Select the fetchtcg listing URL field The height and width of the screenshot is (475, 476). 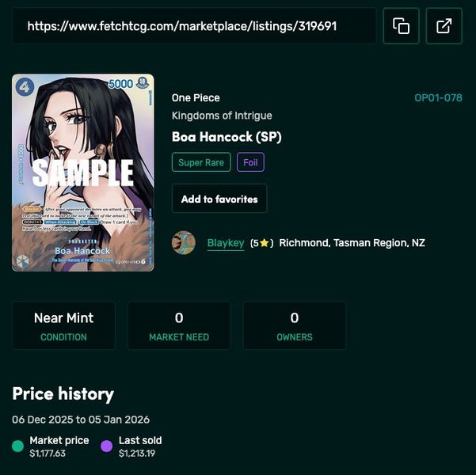[x=194, y=26]
